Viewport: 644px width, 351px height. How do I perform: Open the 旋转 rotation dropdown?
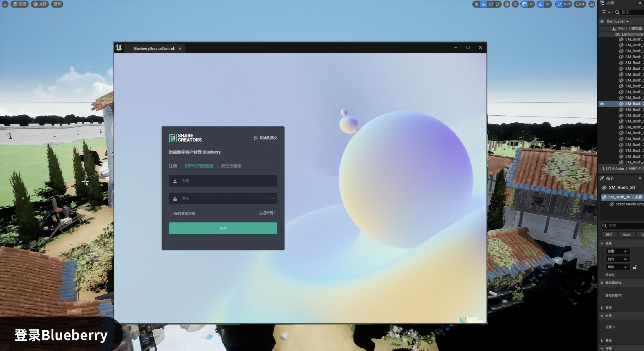(618, 259)
